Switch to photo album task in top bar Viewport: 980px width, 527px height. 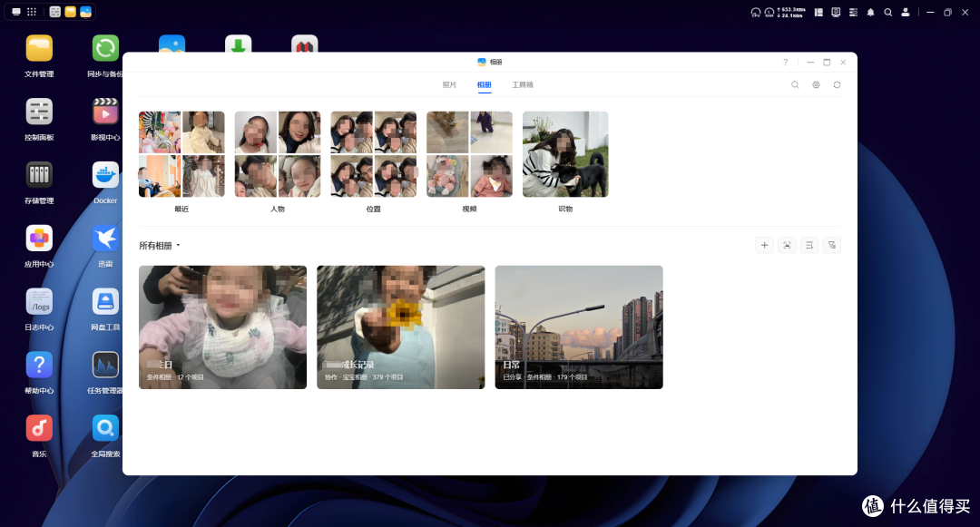(x=85, y=12)
